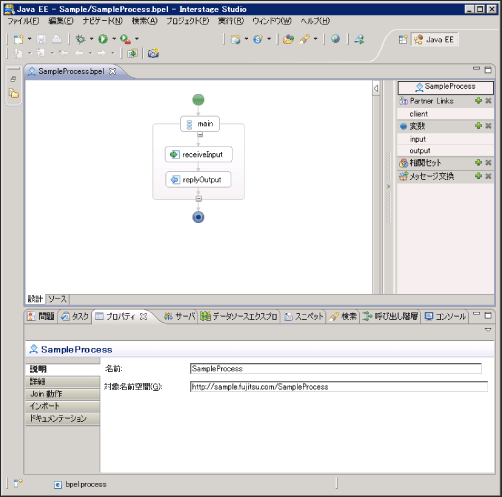
Task: Select the Join 動作 properties section
Action: [63, 394]
